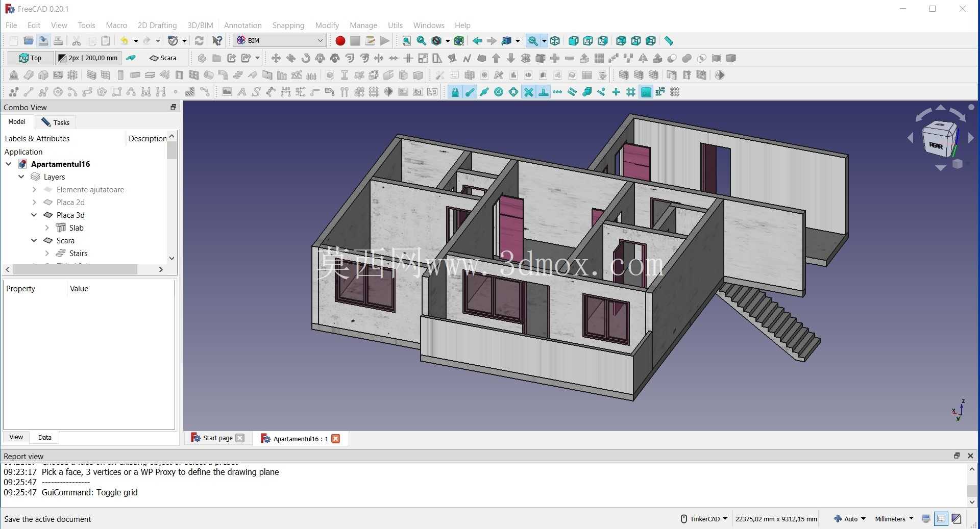Set the front view cube icon
This screenshot has height=529, width=980.
574,41
